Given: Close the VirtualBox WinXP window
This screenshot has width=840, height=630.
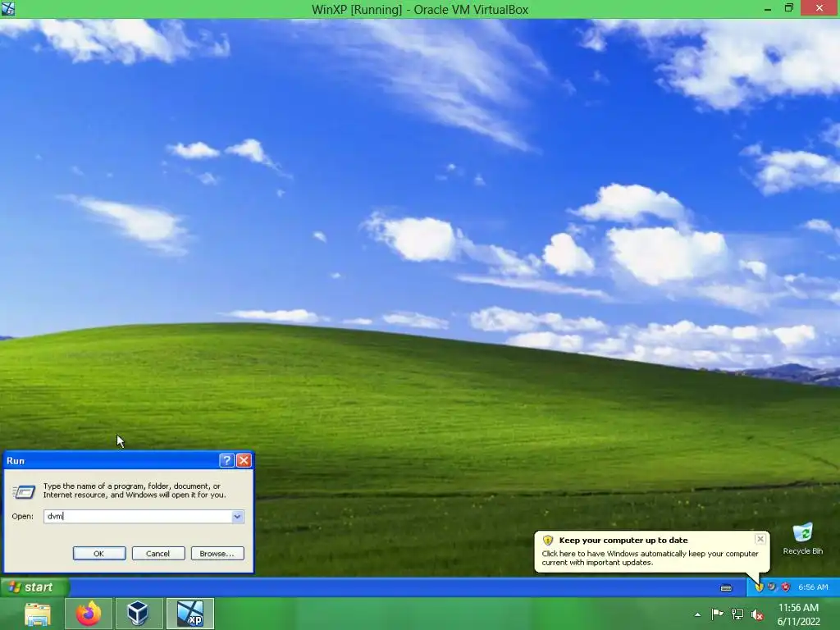Looking at the screenshot, I should click(819, 8).
